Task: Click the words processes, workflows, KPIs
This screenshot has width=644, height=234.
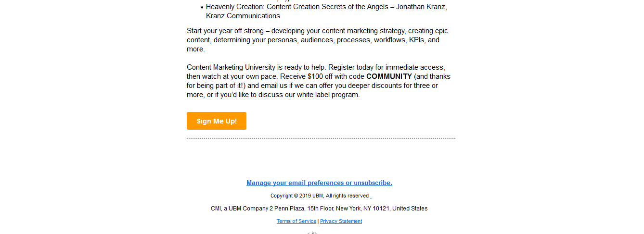Action: [x=381, y=40]
